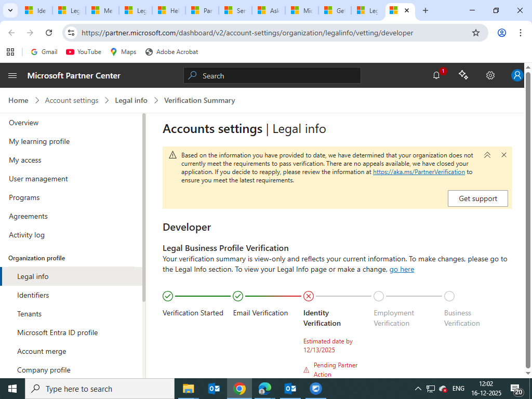
Task: Click the Email Verification completed step marker
Action: 238,296
